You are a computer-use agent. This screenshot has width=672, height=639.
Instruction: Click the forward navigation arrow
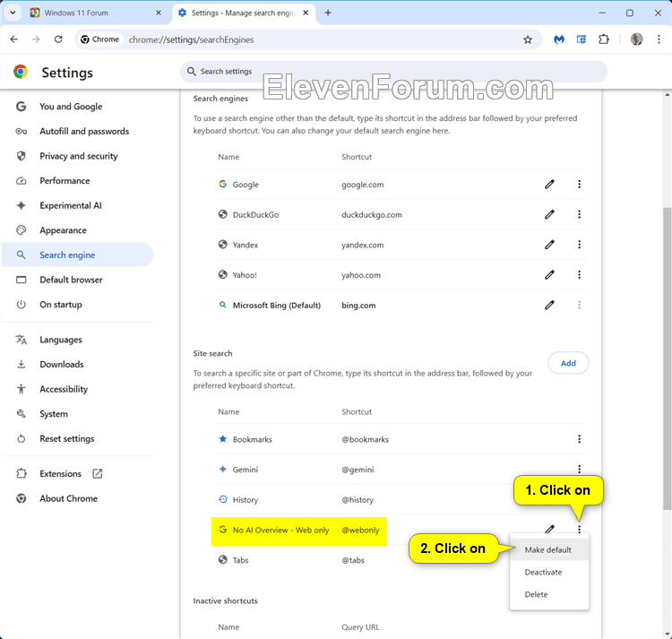(36, 39)
